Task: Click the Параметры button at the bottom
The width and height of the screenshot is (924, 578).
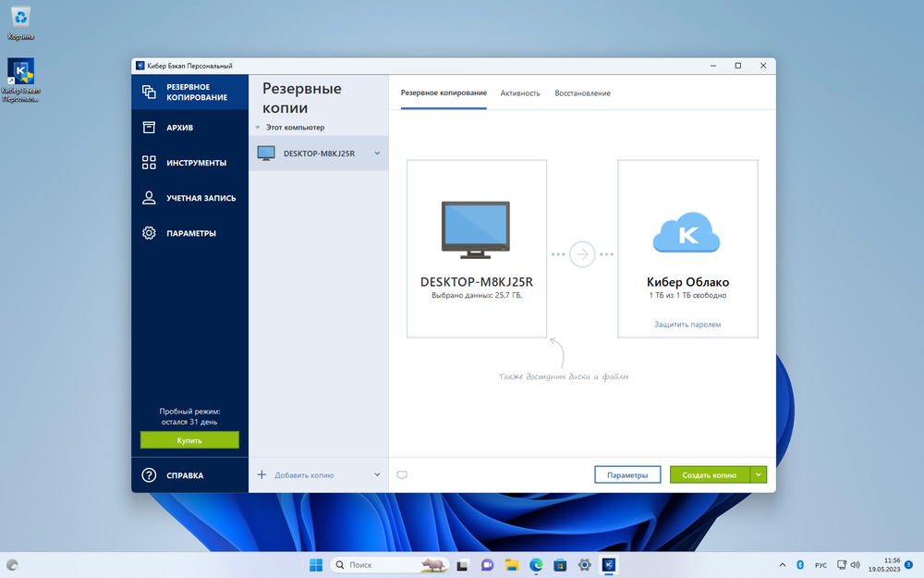Action: 627,474
